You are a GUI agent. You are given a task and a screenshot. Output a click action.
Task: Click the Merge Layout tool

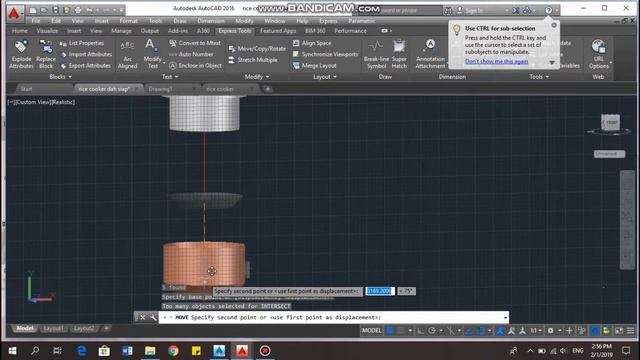tap(314, 66)
